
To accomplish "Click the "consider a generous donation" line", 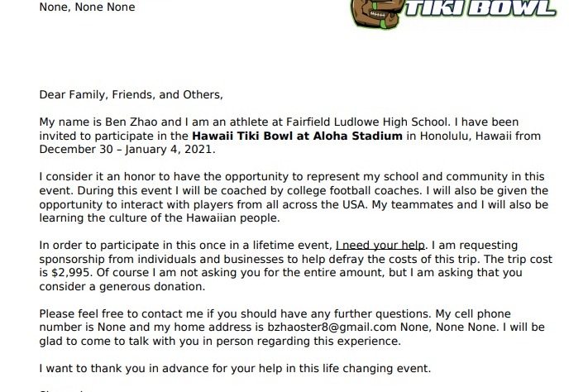I will pos(122,287).
